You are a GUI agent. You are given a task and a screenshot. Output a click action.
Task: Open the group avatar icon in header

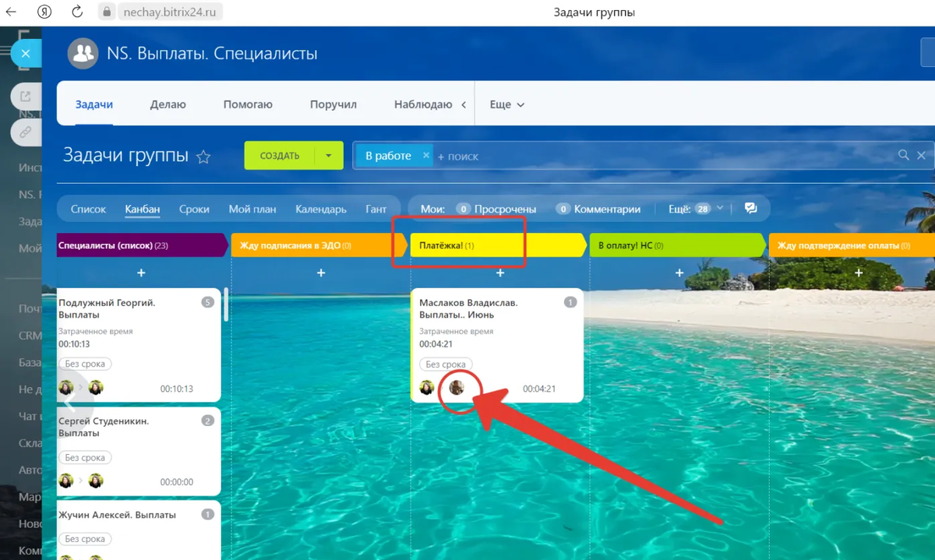(x=83, y=54)
